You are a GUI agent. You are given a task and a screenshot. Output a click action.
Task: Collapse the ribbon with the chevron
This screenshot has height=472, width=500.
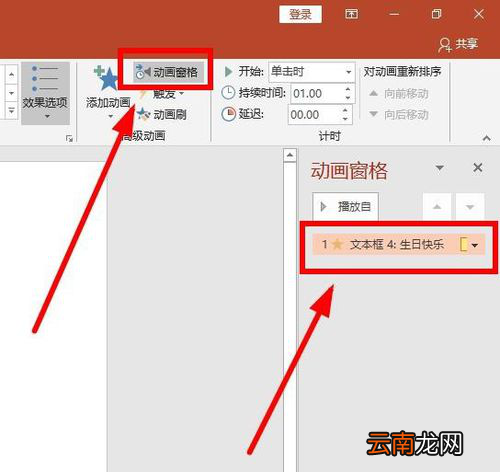pos(487,138)
